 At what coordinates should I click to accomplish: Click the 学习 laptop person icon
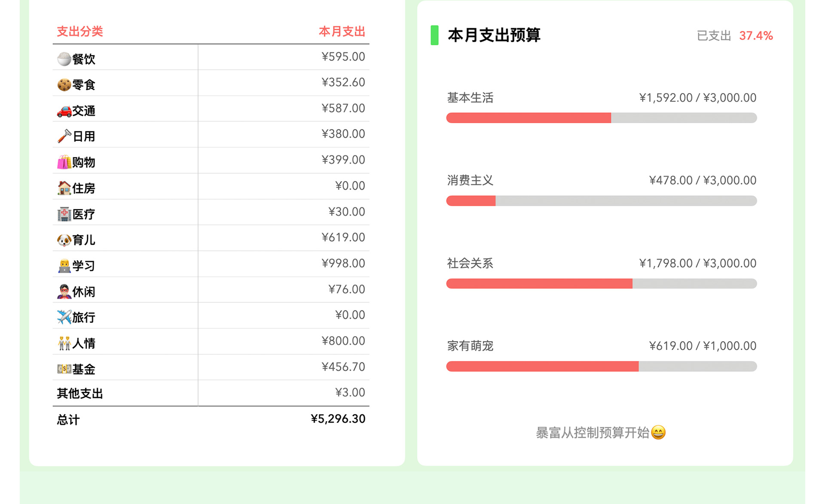pos(64,265)
